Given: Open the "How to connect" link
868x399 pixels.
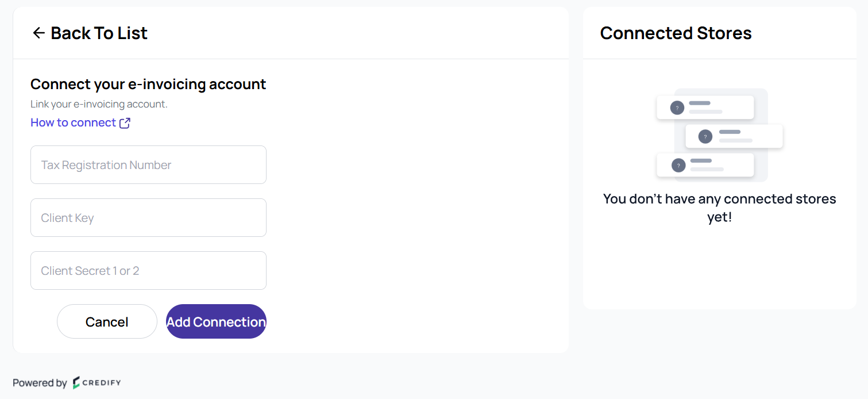Looking at the screenshot, I should pos(73,122).
